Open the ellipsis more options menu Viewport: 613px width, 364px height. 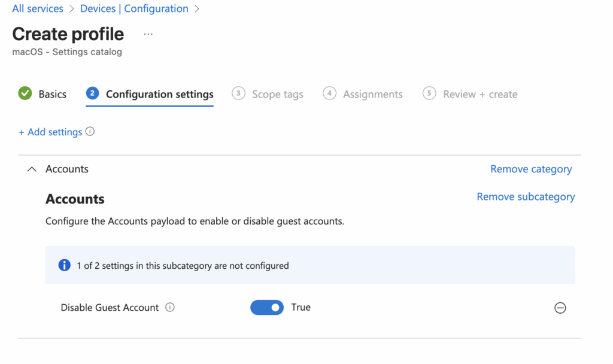(148, 35)
